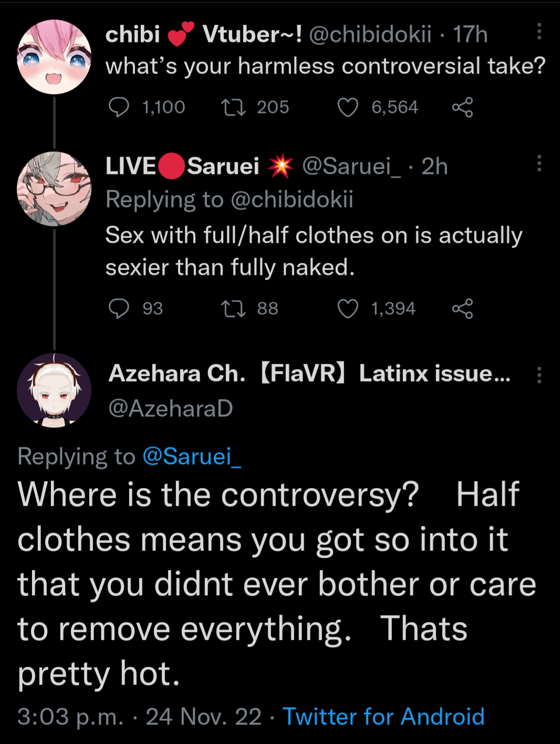Share chibi's tweet via share icon
This screenshot has height=744, width=560.
click(x=462, y=107)
